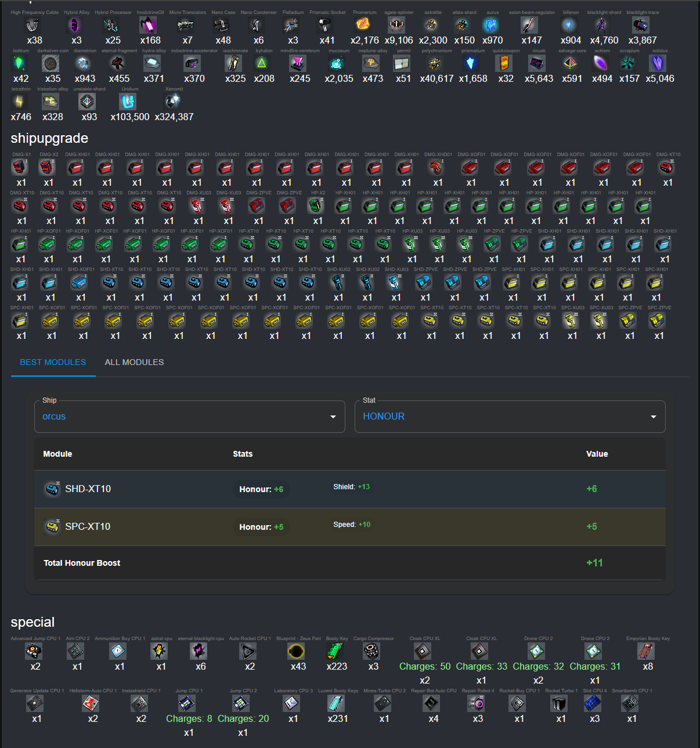Switch to the ALL MODULES tab
The width and height of the screenshot is (700, 748).
tap(134, 362)
